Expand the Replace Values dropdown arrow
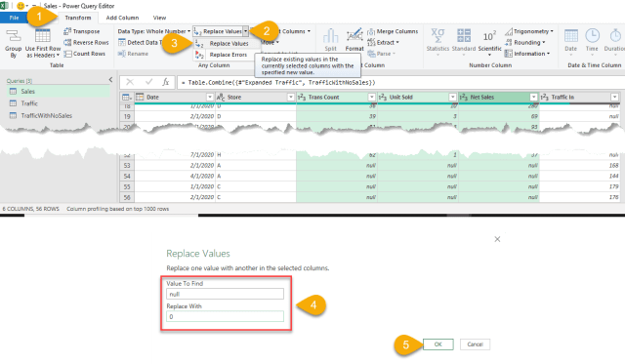The height and width of the screenshot is (364, 625). pyautogui.click(x=246, y=31)
